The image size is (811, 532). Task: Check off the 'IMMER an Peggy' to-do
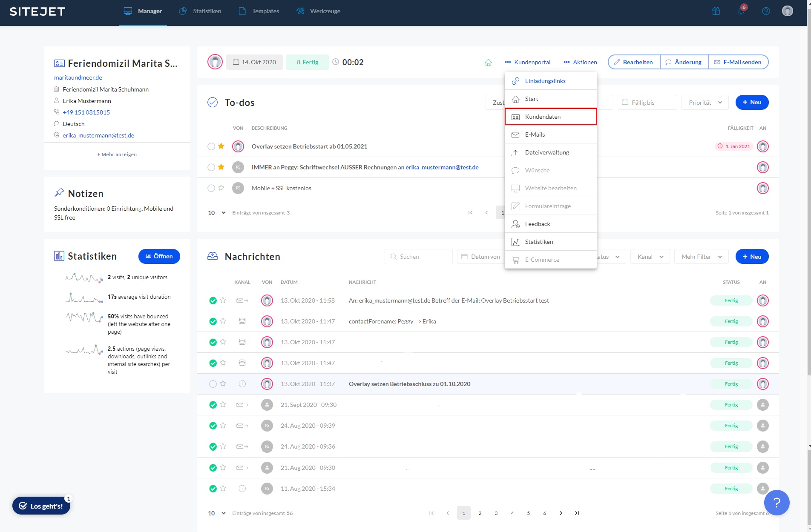[211, 167]
